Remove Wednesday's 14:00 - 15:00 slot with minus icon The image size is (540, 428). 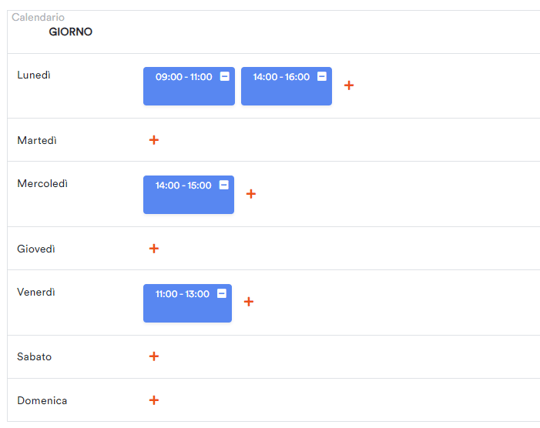[224, 185]
